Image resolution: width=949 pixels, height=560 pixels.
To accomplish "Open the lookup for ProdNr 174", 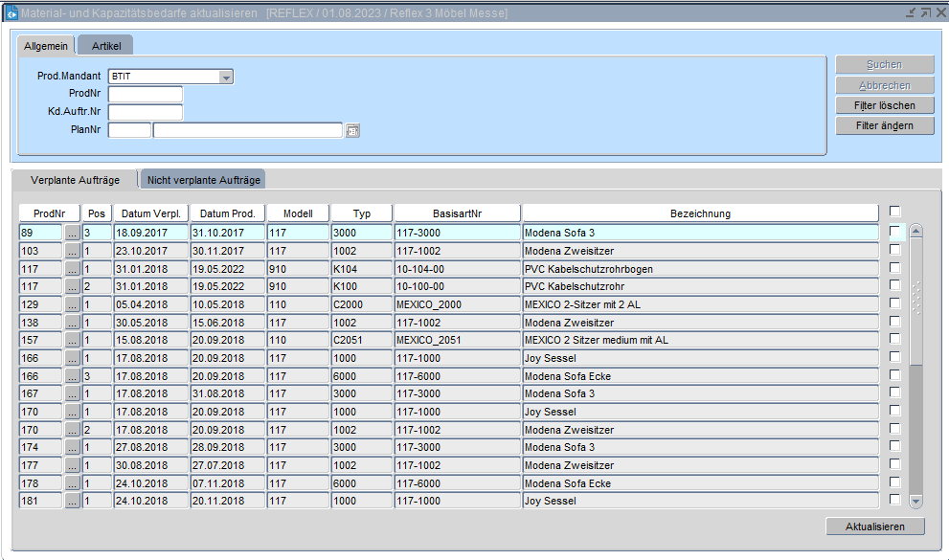I will pyautogui.click(x=73, y=447).
